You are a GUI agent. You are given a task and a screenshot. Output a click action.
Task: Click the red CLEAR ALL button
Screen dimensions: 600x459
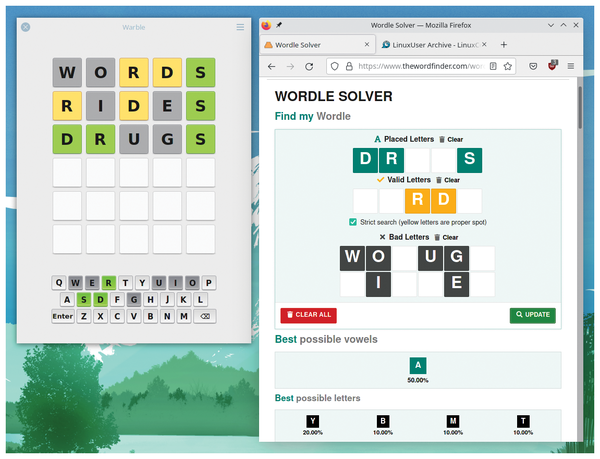[308, 314]
